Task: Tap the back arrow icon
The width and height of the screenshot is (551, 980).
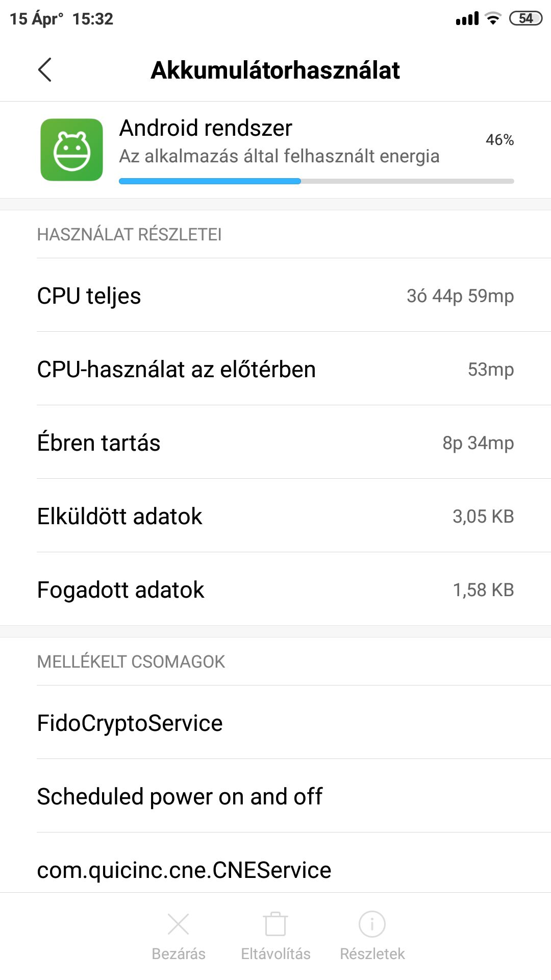Action: click(x=45, y=70)
